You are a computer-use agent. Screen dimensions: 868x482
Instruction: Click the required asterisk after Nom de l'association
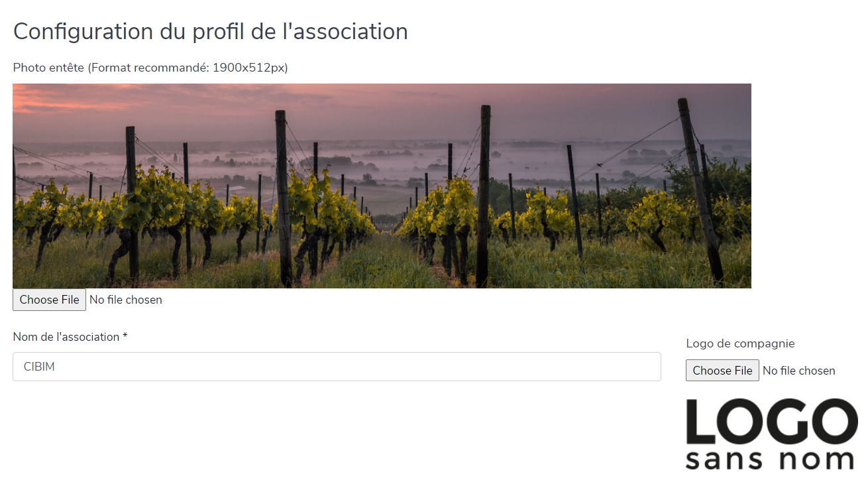125,336
